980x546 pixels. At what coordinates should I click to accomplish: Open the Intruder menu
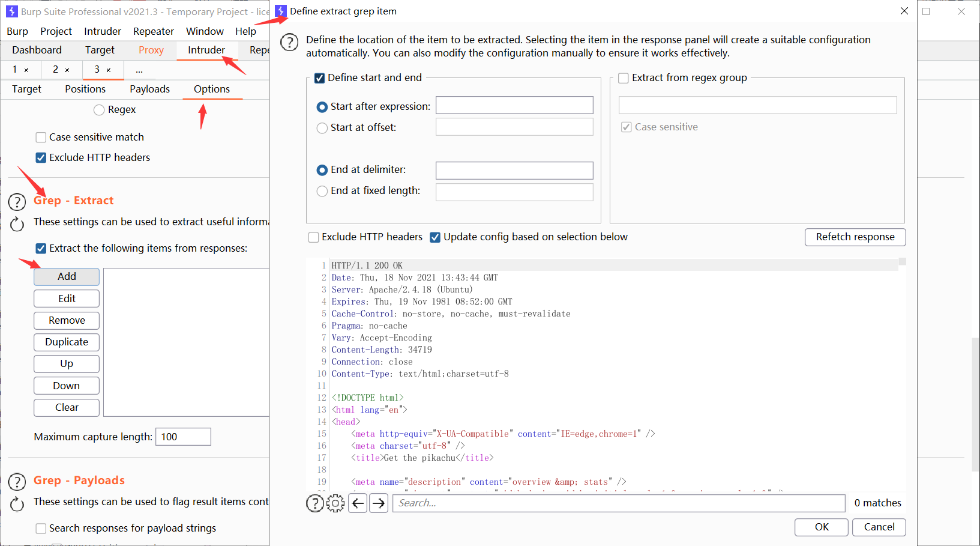pos(103,31)
